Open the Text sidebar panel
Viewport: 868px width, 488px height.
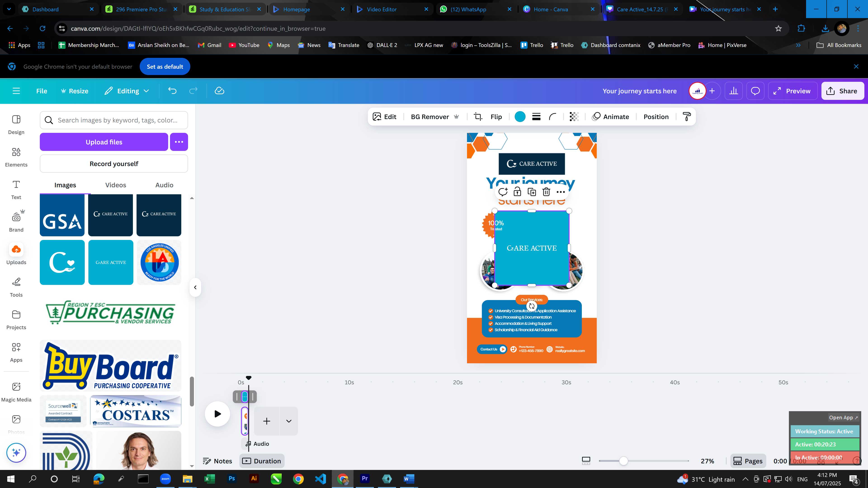(x=16, y=190)
